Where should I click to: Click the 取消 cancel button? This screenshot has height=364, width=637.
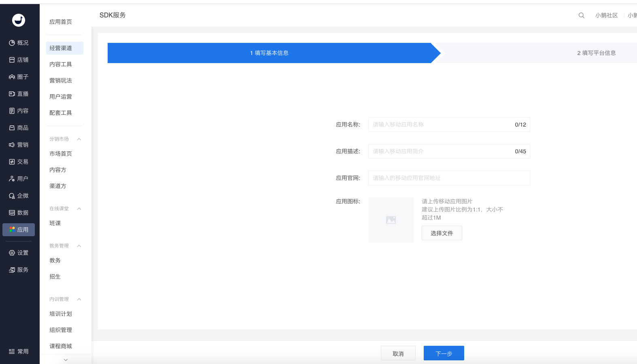[x=398, y=353]
